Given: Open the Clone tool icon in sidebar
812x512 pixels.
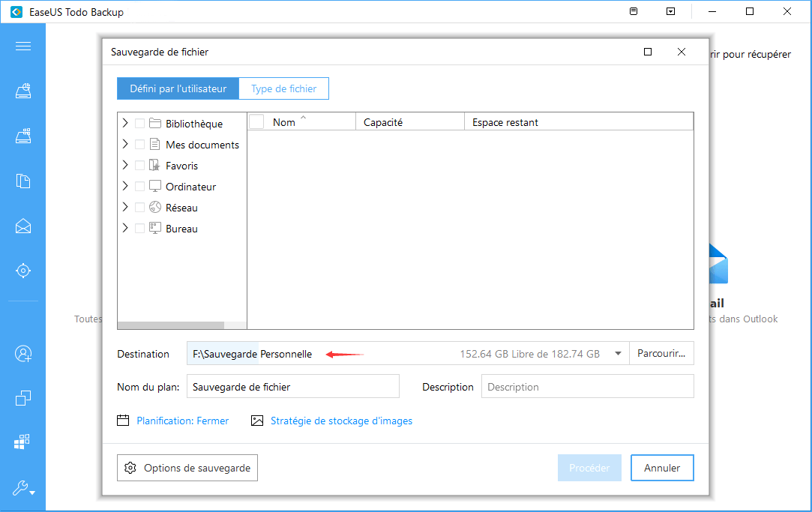Looking at the screenshot, I should 22,398.
